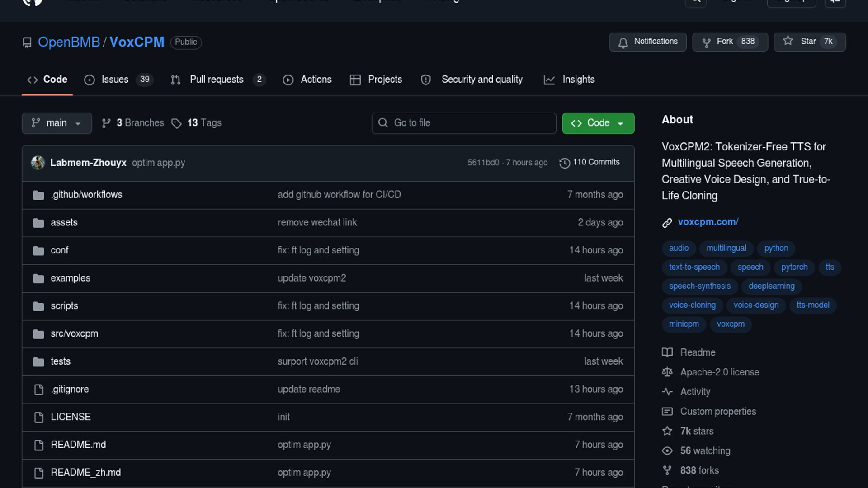Click the text-to-speech topic tag
868x488 pixels.
click(694, 267)
